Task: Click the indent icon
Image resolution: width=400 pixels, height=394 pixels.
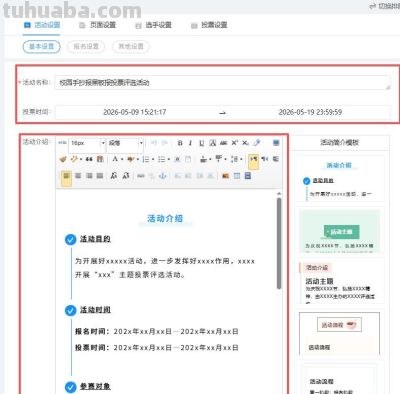Action: (x=276, y=159)
